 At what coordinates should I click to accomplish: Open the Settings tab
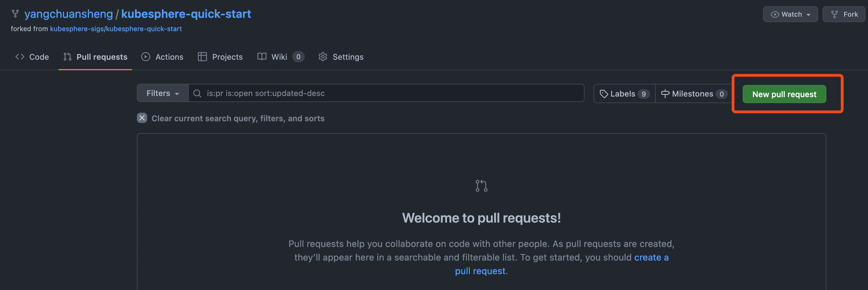(341, 57)
